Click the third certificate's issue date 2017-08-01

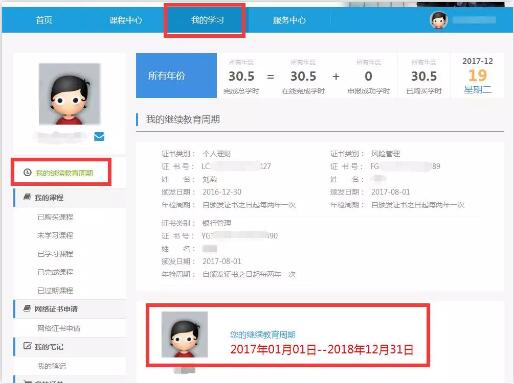[x=222, y=261]
